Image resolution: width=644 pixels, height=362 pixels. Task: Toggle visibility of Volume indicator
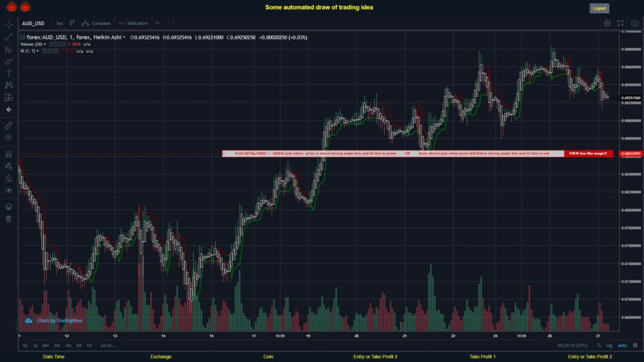coord(52,45)
